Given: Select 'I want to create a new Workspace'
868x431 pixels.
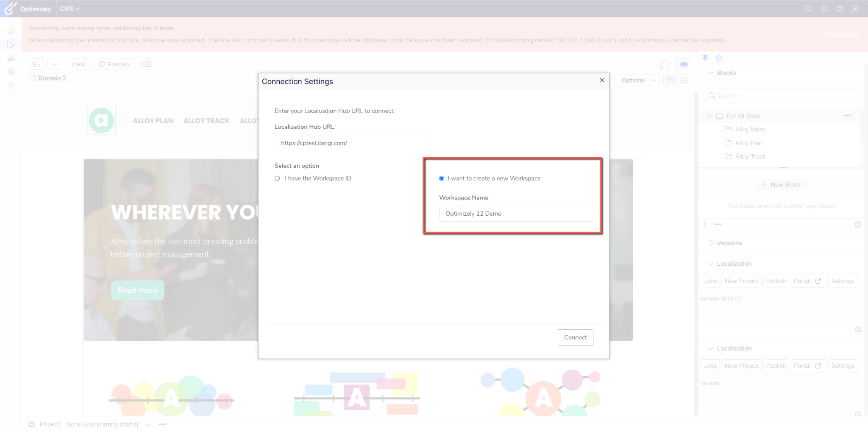Looking at the screenshot, I should point(442,178).
